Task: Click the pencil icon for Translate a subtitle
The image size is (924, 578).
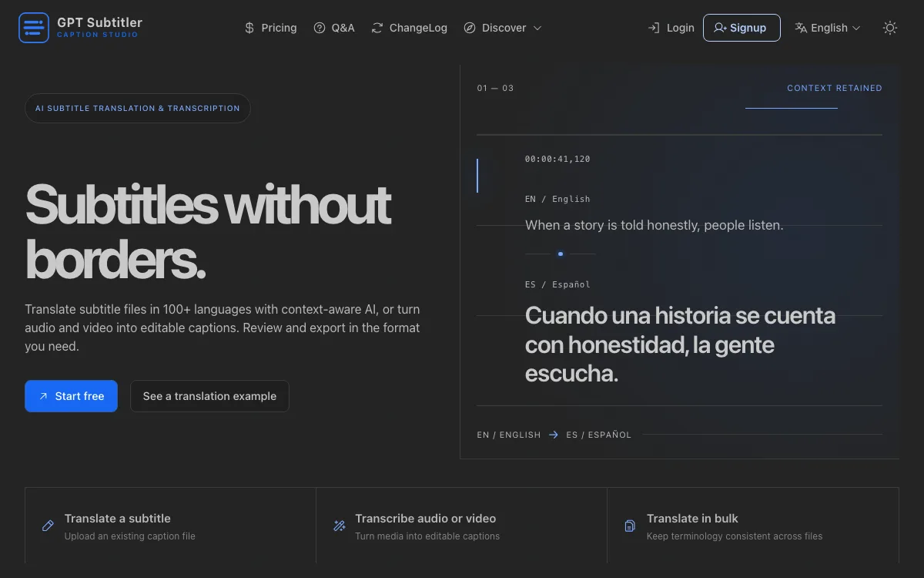Action: pyautogui.click(x=48, y=526)
